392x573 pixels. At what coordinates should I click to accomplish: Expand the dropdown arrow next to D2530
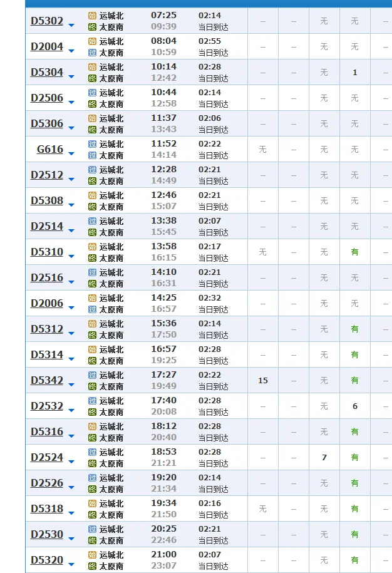click(71, 539)
